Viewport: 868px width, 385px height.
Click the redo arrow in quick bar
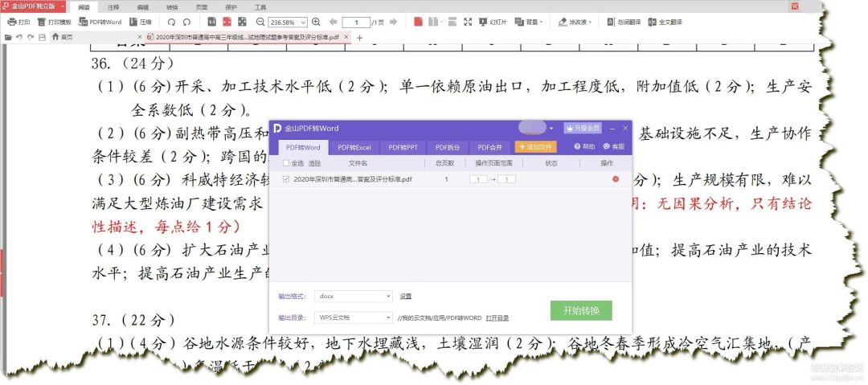tap(31, 37)
